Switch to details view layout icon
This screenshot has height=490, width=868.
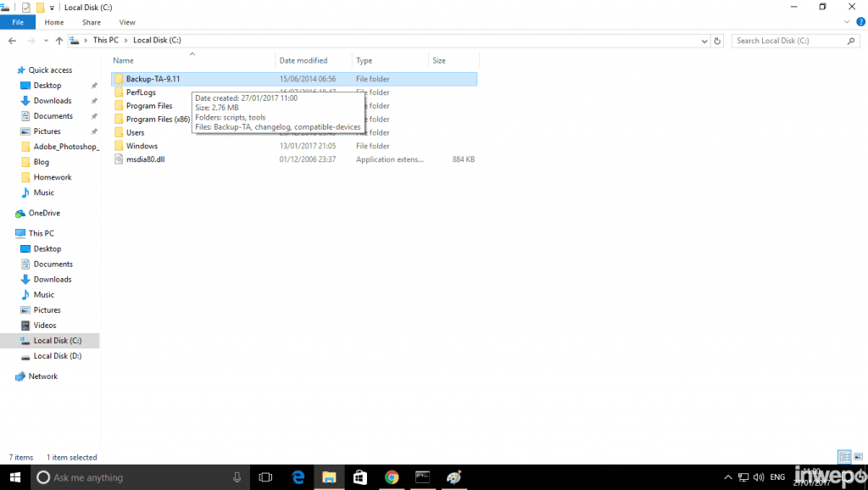pos(844,457)
